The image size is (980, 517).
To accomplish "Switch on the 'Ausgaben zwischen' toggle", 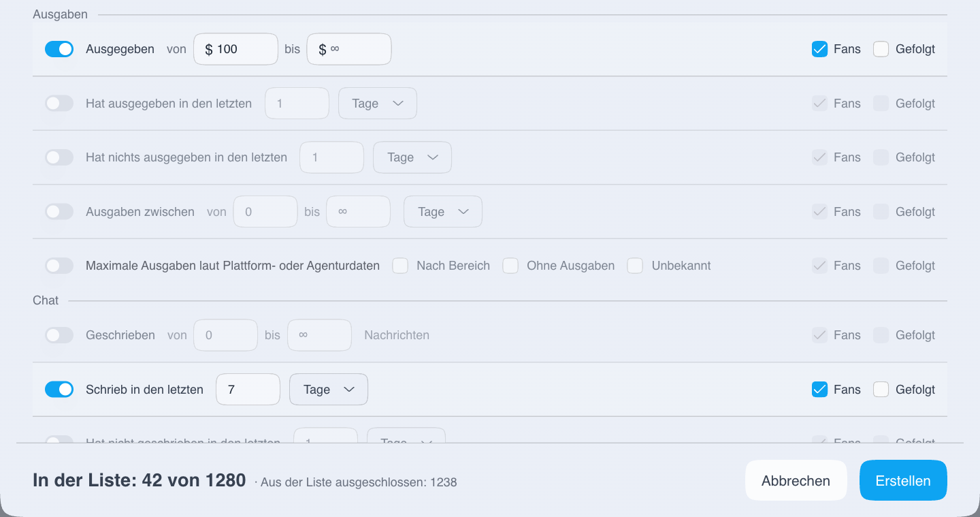I will (x=59, y=212).
